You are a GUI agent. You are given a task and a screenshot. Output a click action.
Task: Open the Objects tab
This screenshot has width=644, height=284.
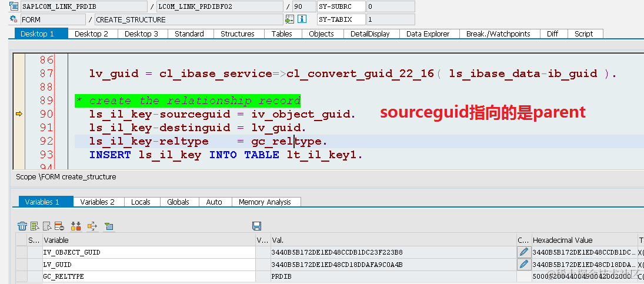[321, 34]
